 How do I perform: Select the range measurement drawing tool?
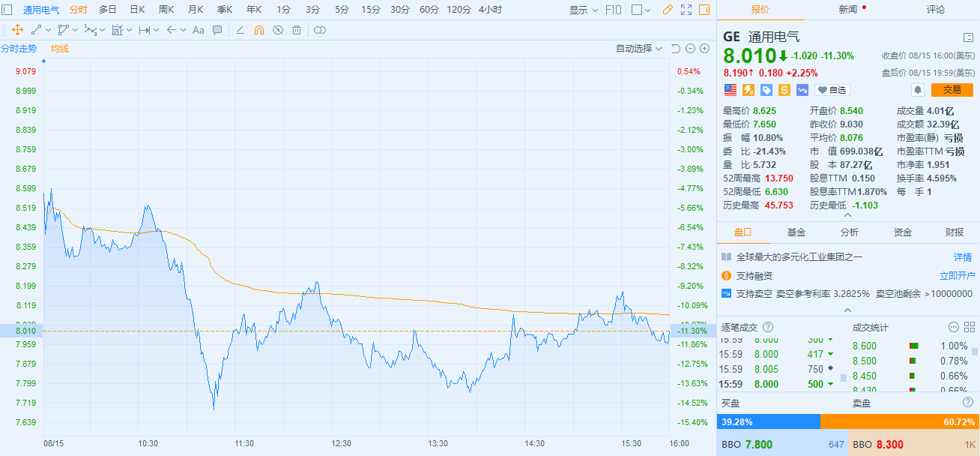[x=117, y=30]
